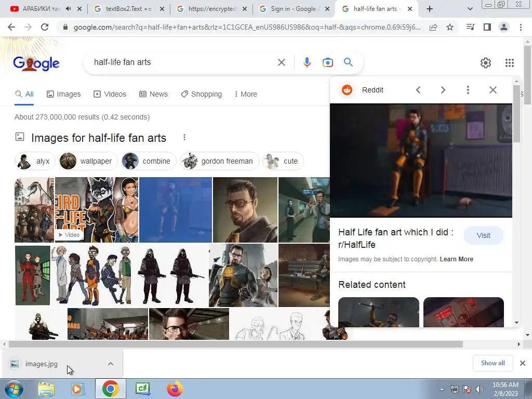Filter images by combine chip
Viewport: 532px width, 399px height.
click(x=149, y=161)
